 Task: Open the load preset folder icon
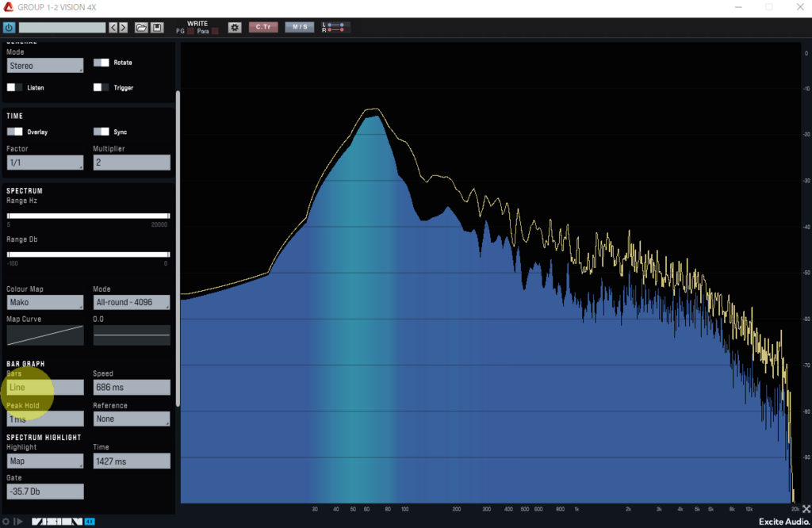(141, 28)
